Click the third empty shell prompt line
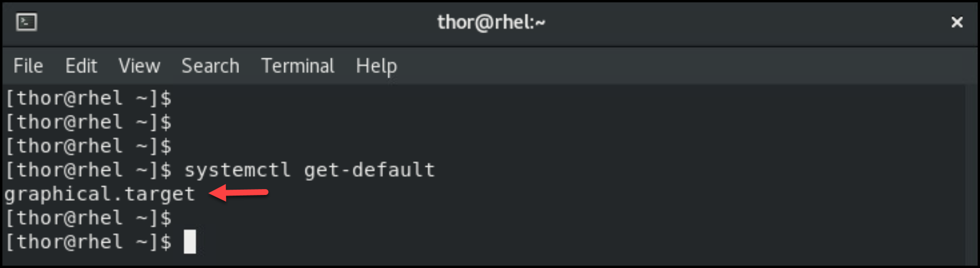980x268 pixels. pos(89,146)
